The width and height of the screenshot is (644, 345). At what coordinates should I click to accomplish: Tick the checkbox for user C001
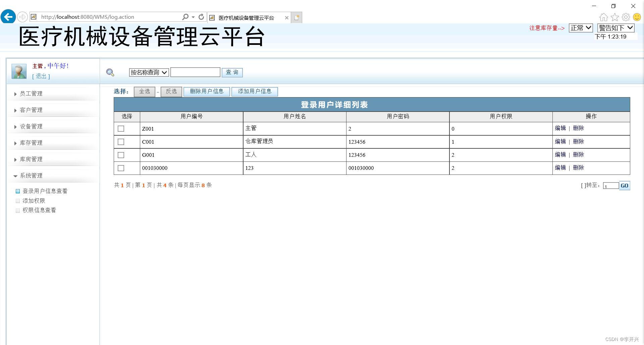[121, 142]
